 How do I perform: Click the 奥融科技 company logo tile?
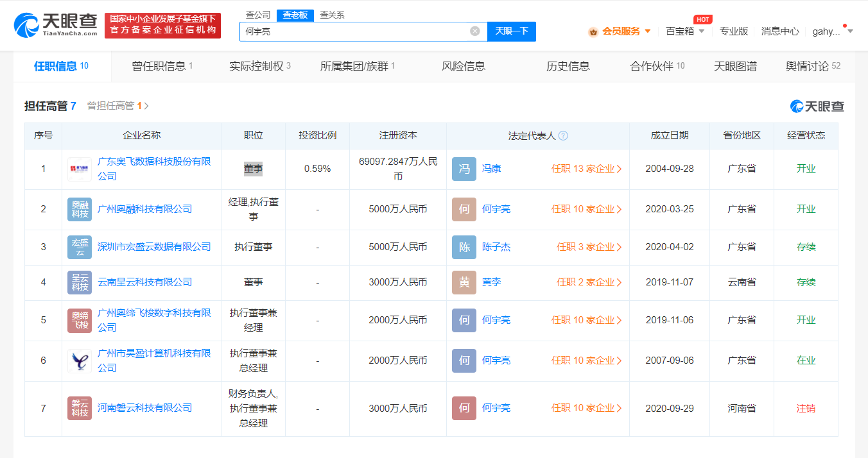[80, 209]
